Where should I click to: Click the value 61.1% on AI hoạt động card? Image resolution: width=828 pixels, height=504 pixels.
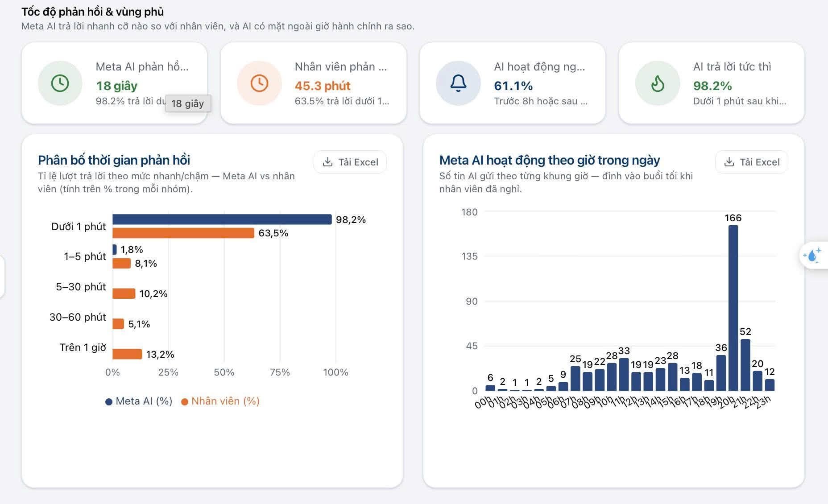pyautogui.click(x=513, y=86)
